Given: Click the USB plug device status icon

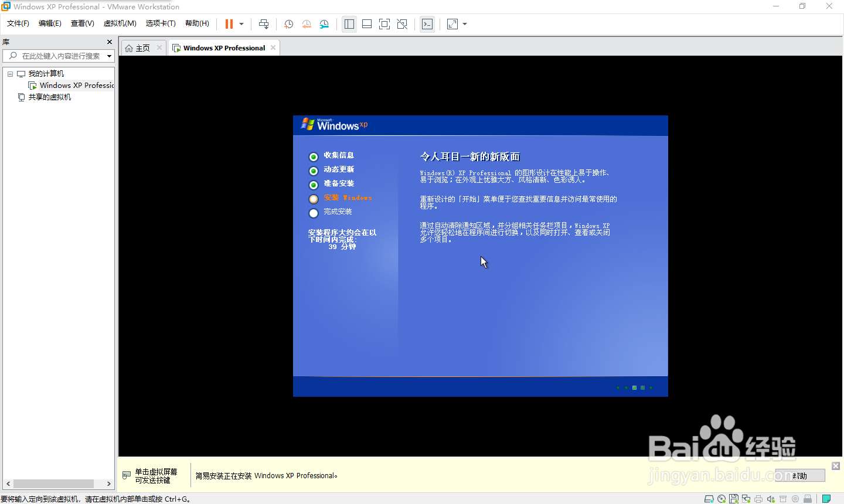Looking at the screenshot, I should click(808, 499).
